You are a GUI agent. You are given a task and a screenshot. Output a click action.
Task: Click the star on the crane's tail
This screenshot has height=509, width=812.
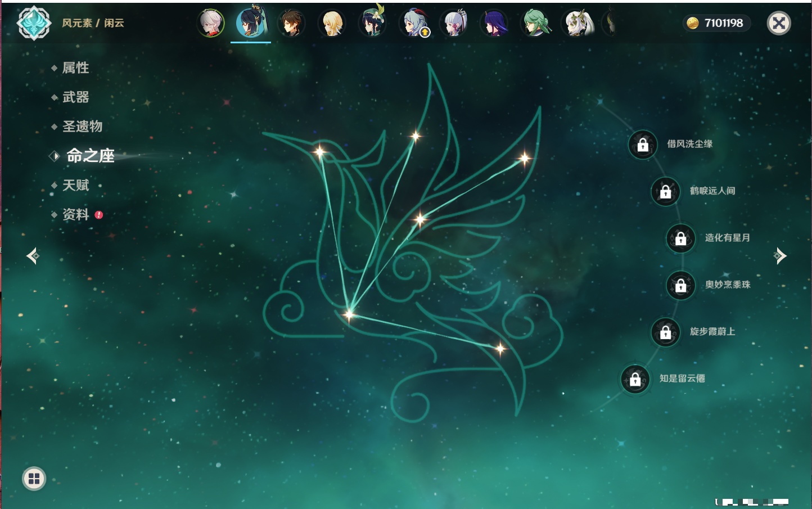pyautogui.click(x=500, y=349)
